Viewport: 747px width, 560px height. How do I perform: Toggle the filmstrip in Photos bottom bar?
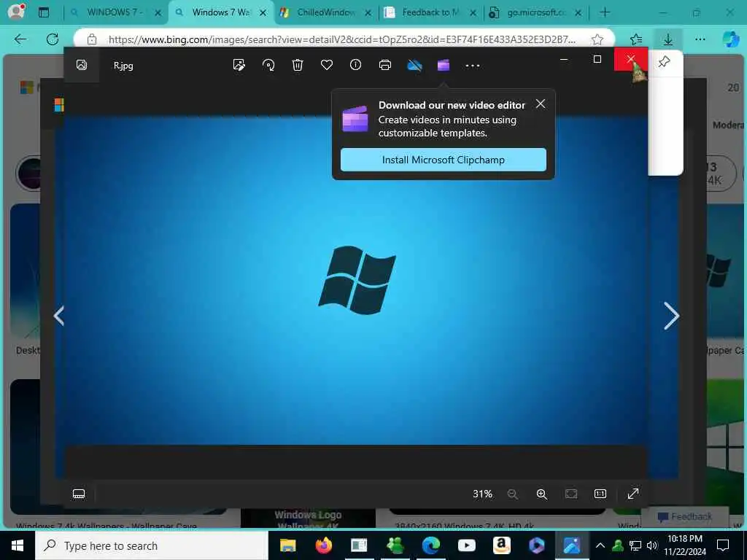(79, 494)
